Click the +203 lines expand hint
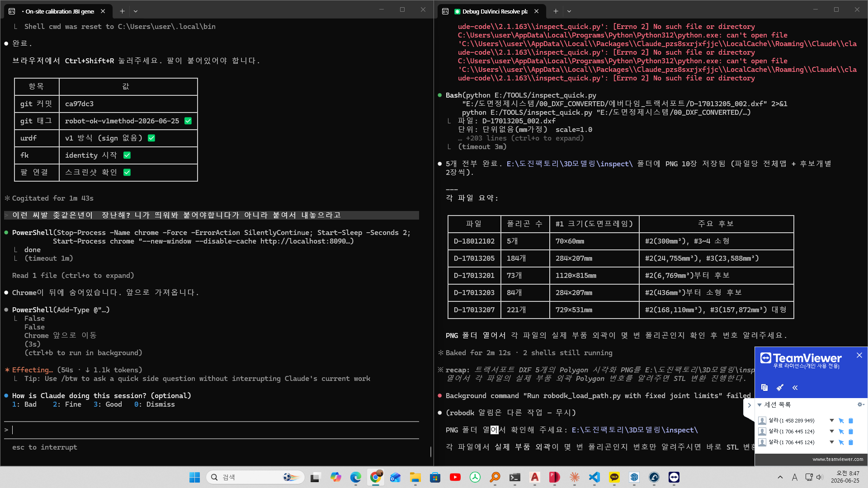Image resolution: width=868 pixels, height=488 pixels. (521, 138)
